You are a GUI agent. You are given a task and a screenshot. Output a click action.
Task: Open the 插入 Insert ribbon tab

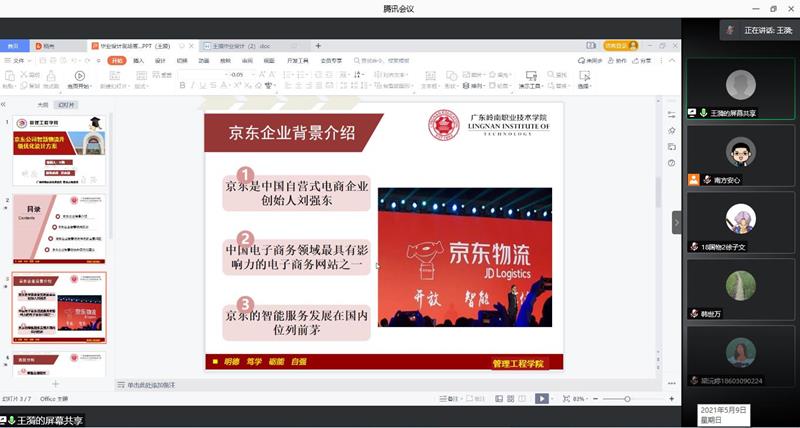[x=139, y=60]
